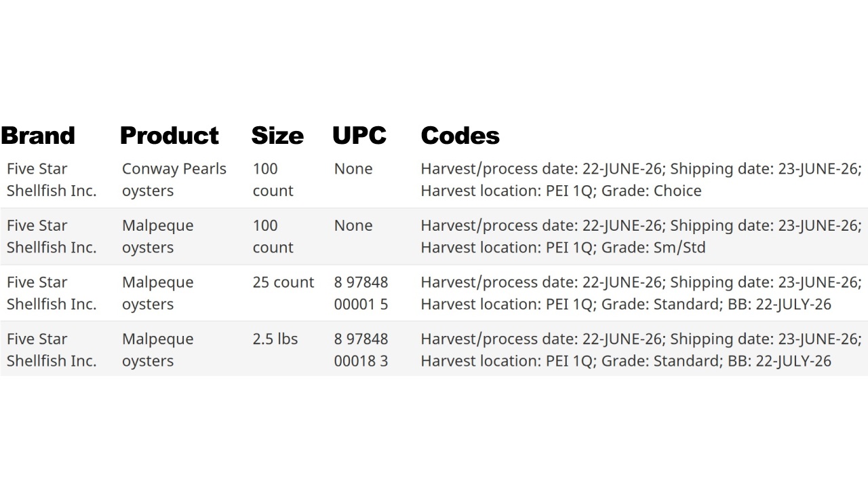The height and width of the screenshot is (492, 868).
Task: Select UPC 8 97848 00018 3
Action: click(361, 349)
